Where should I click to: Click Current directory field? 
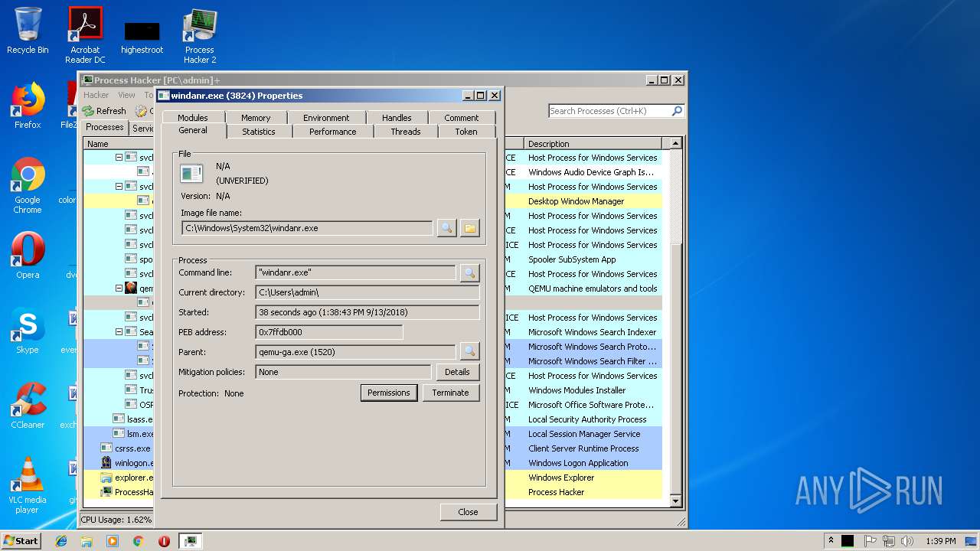367,292
